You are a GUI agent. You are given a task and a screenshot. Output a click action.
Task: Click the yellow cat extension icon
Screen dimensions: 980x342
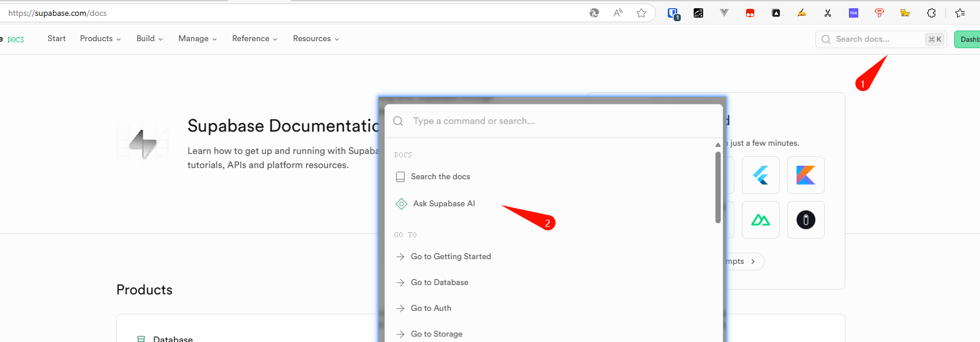pos(905,13)
